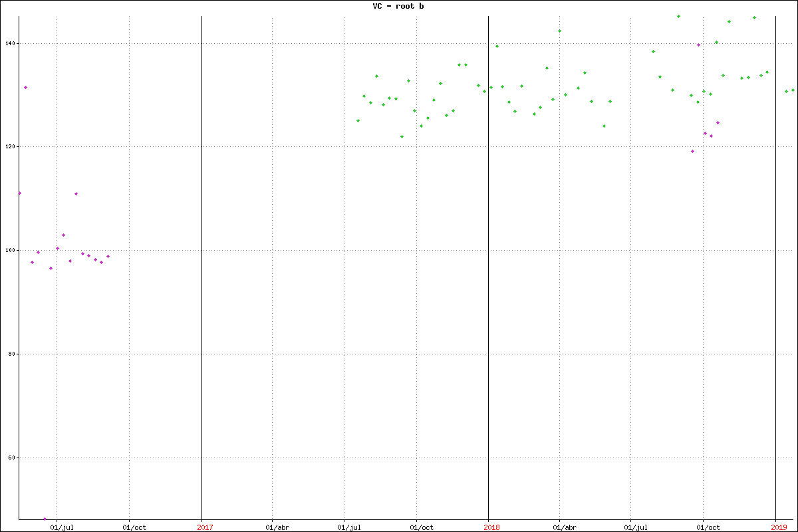Click the y-axis label 140
This screenshot has width=798, height=532.
point(9,43)
